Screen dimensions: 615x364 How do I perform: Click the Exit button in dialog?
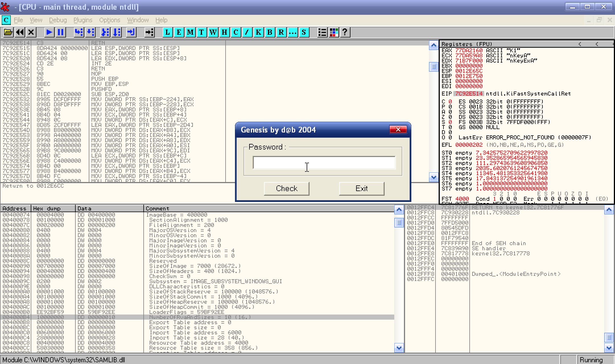(x=362, y=189)
